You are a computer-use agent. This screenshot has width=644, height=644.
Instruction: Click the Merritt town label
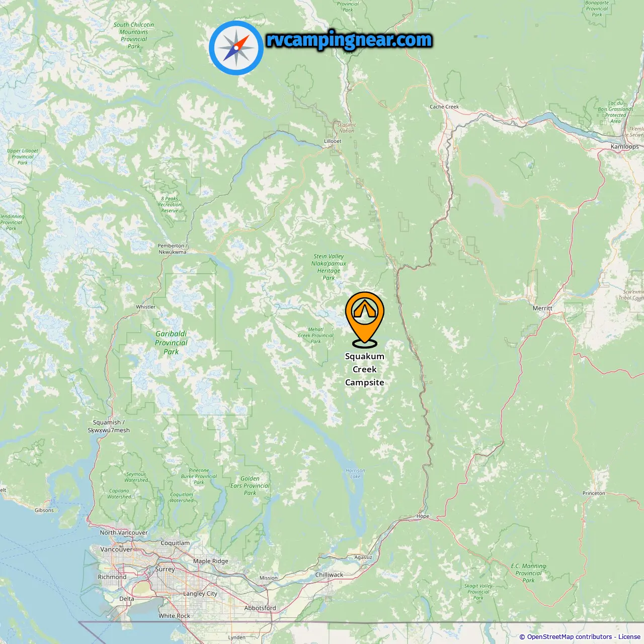pyautogui.click(x=542, y=308)
